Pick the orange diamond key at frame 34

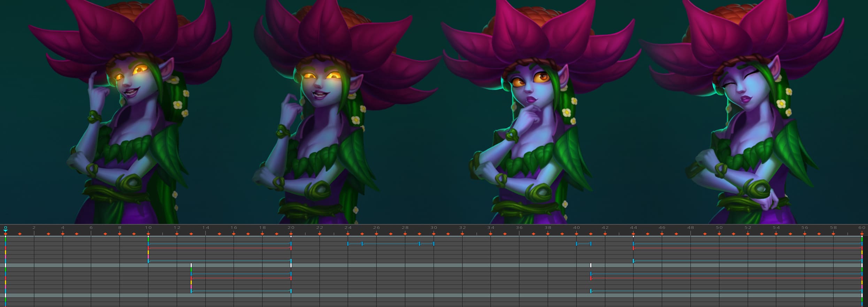pos(491,234)
